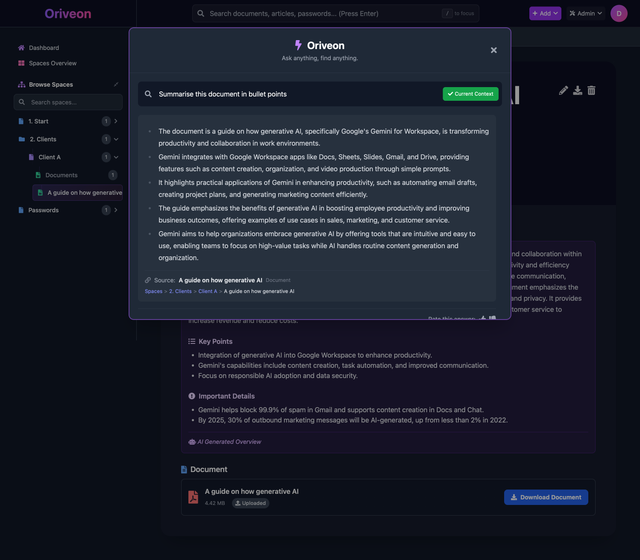This screenshot has width=640, height=560.
Task: Select the Passwords space
Action: (x=43, y=210)
